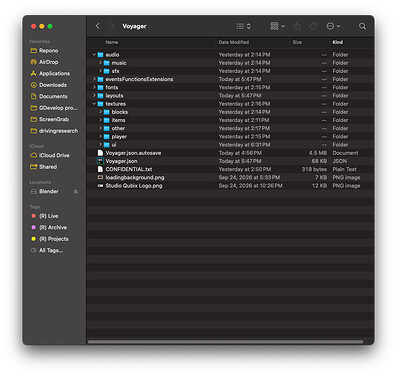
Task: Expand the other folder
Action: [x=100, y=128]
